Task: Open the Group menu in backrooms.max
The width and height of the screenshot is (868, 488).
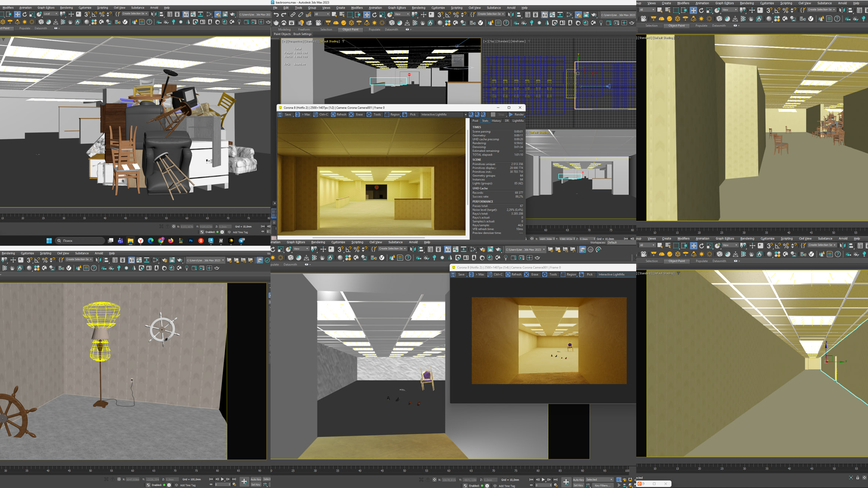Action: pos(312,8)
